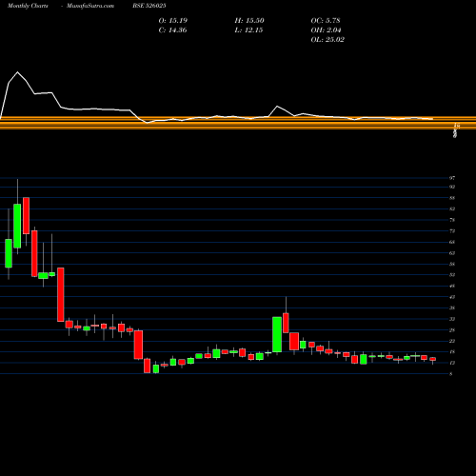This screenshot has height=476, width=476.
Task: Click the last red candle on the chart
Action: 433,359
